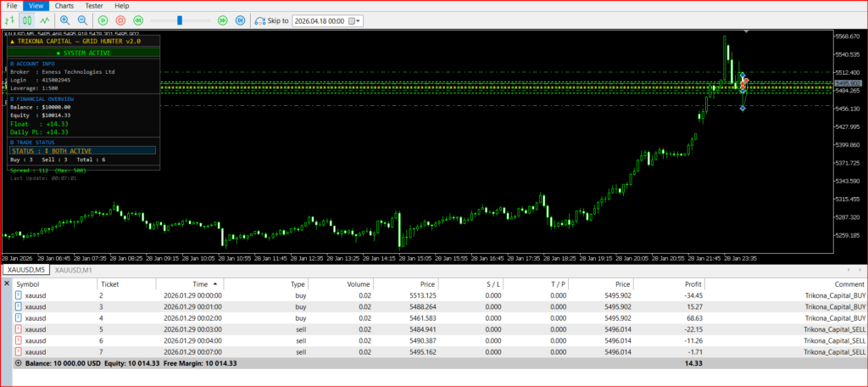Click open price 5490.387 of ticket 6
Screen dimensions: 868x387
[x=424, y=340]
